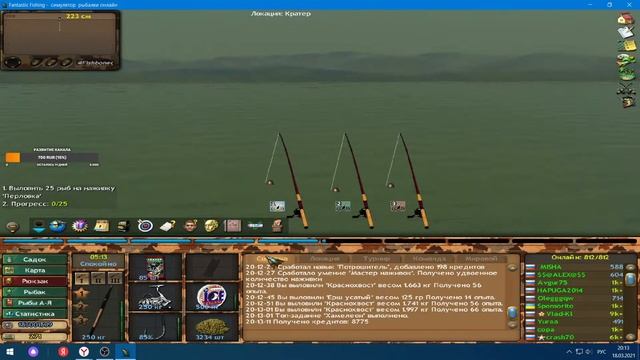This screenshot has width=640, height=360.
Task: Click online players list blue scroll thumb
Action: tap(630, 279)
